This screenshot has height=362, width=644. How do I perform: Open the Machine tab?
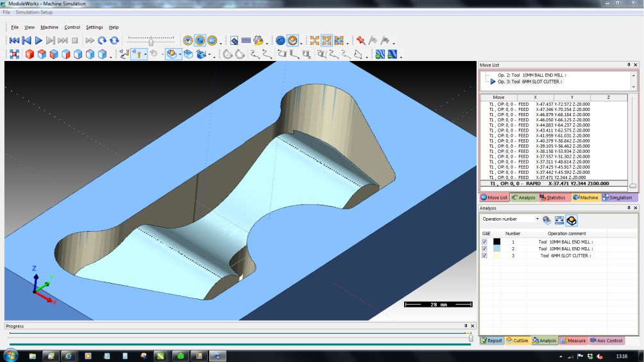click(586, 198)
